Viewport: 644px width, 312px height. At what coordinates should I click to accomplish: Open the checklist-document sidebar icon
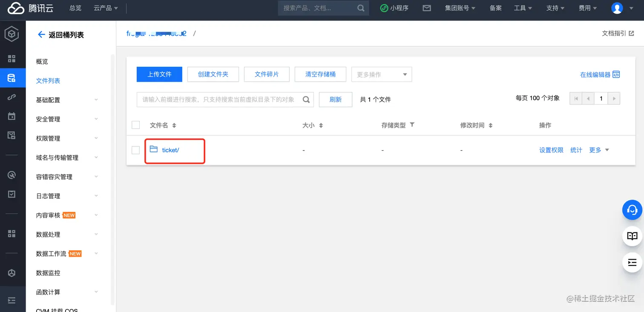pos(12,135)
